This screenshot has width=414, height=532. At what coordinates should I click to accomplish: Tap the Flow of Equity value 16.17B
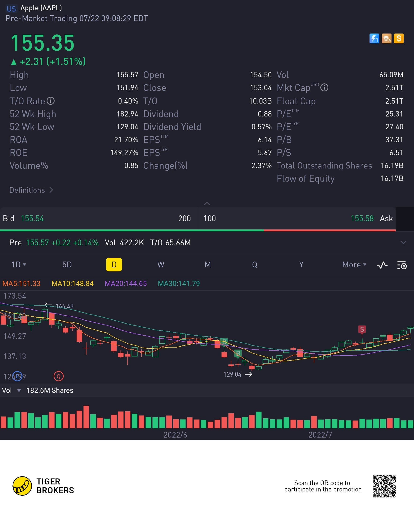tap(392, 179)
